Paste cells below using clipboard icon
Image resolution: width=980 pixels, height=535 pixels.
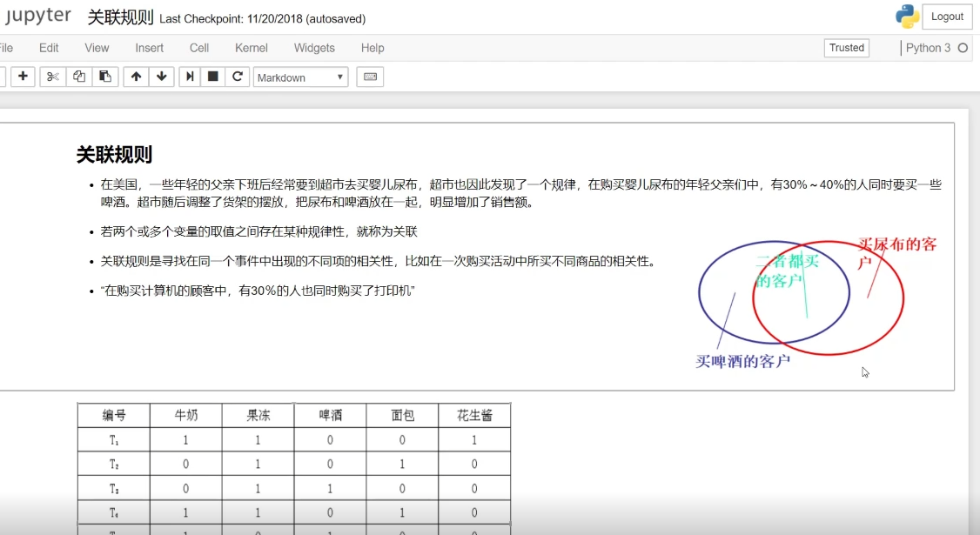click(104, 77)
